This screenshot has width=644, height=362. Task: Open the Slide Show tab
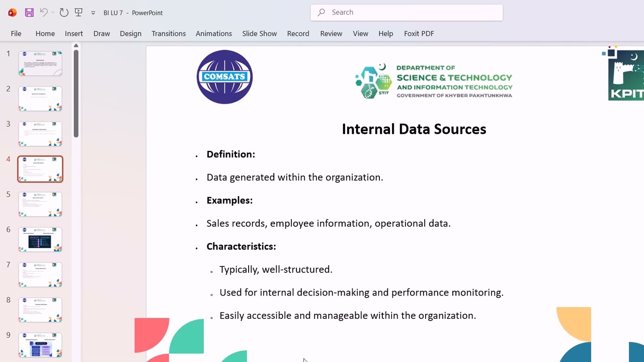pos(260,33)
